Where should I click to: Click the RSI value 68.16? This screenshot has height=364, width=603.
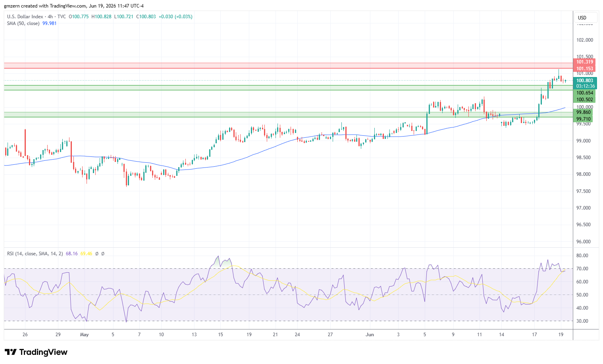click(x=71, y=254)
